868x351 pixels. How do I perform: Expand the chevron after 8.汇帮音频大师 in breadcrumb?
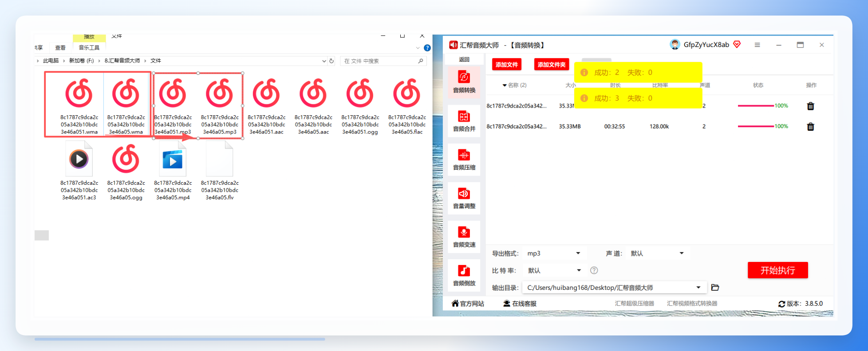coord(145,61)
